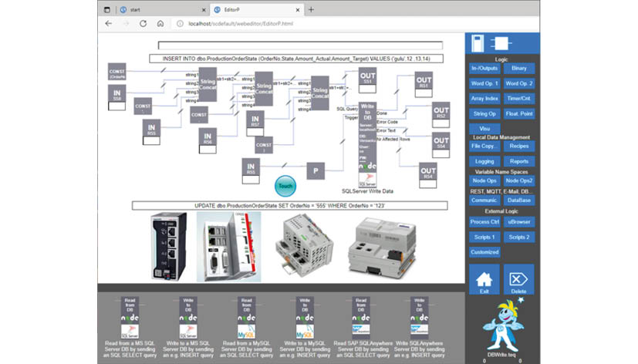The width and height of the screenshot is (638, 364).
Task: Open the In-/Outputs block category
Action: click(484, 69)
